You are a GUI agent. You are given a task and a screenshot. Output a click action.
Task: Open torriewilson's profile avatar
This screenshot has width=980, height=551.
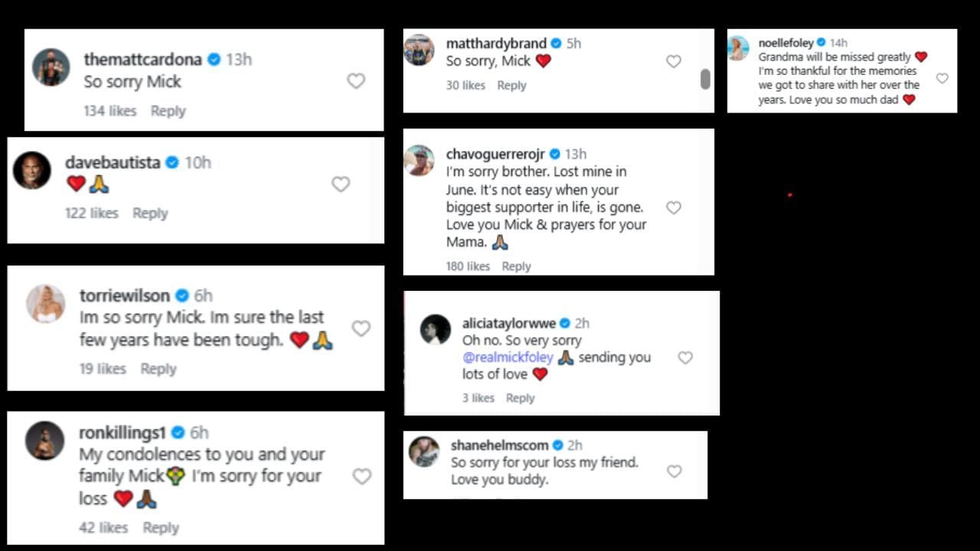point(45,305)
